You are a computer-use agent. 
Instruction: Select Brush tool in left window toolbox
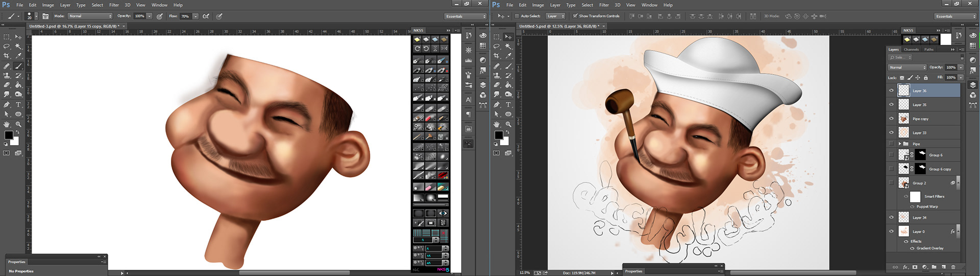tap(18, 66)
